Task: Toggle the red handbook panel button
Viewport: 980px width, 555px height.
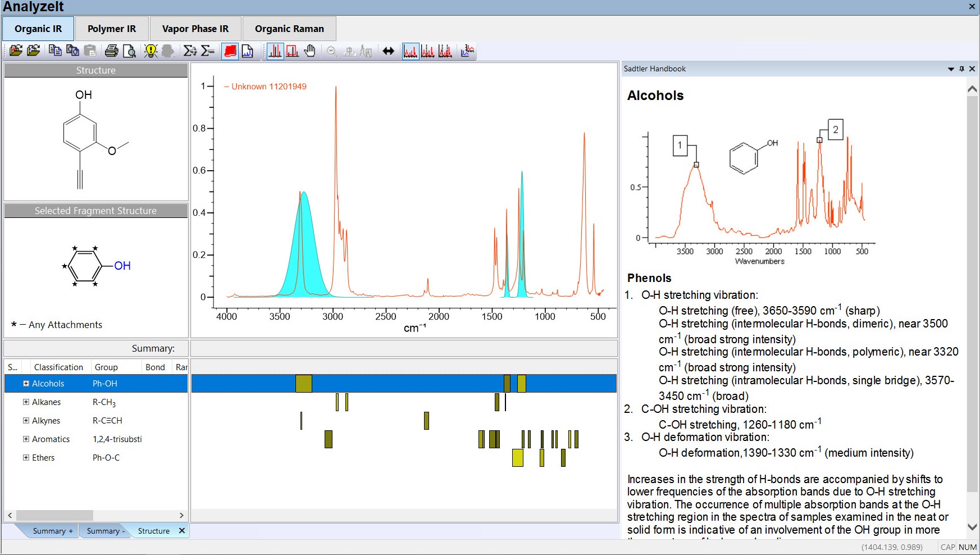Action: tap(230, 51)
